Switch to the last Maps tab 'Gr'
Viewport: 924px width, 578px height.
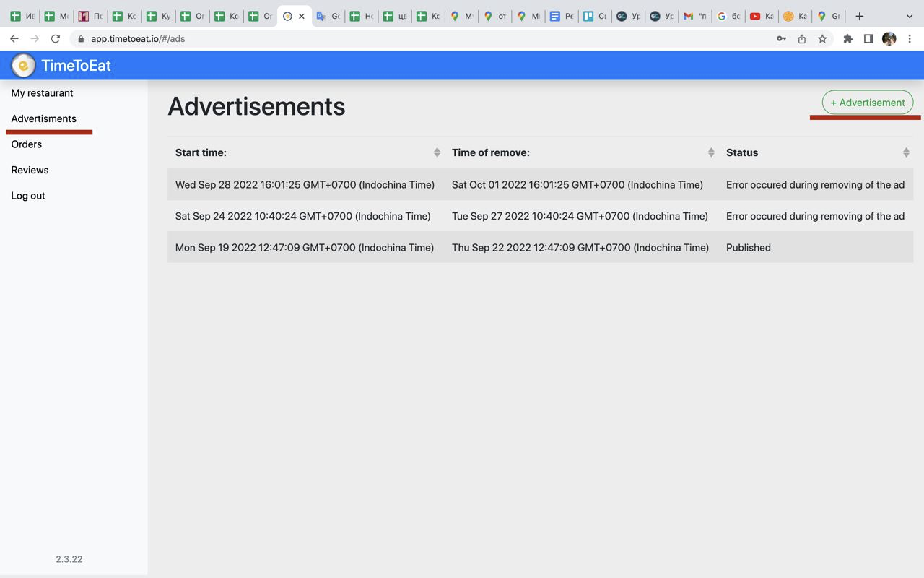(829, 16)
